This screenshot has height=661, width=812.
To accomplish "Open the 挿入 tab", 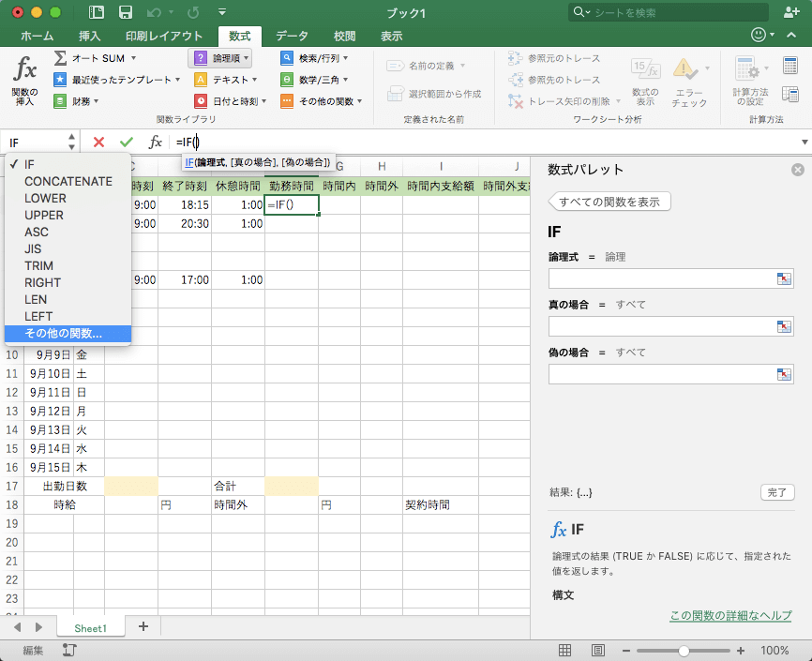I will [x=89, y=36].
